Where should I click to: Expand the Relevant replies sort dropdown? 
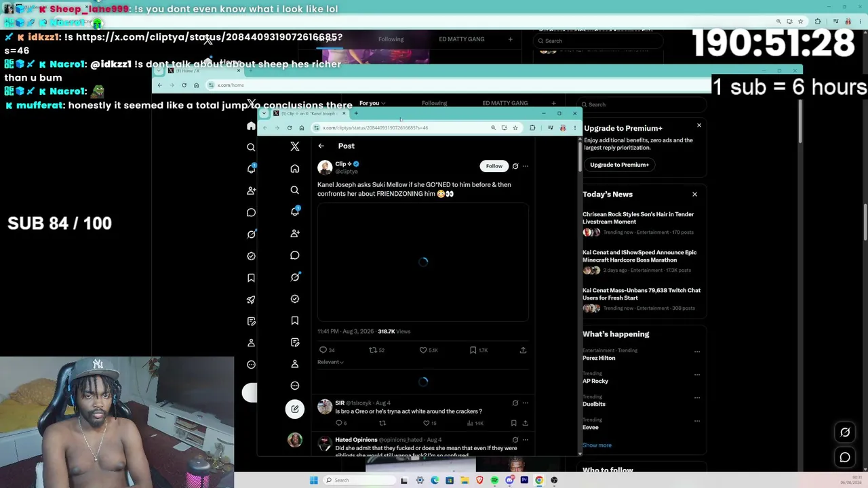pos(330,362)
